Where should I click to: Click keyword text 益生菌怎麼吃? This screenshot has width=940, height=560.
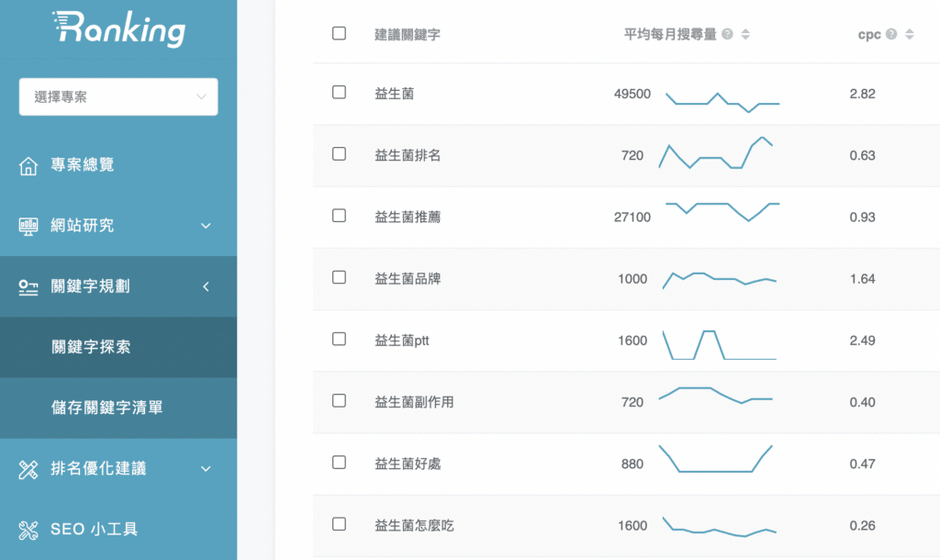(414, 526)
